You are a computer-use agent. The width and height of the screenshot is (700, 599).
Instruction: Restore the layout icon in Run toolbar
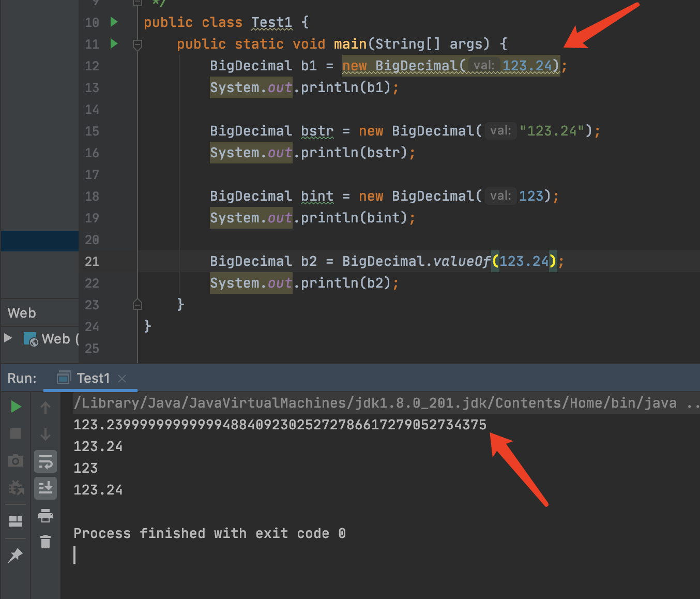[16, 521]
